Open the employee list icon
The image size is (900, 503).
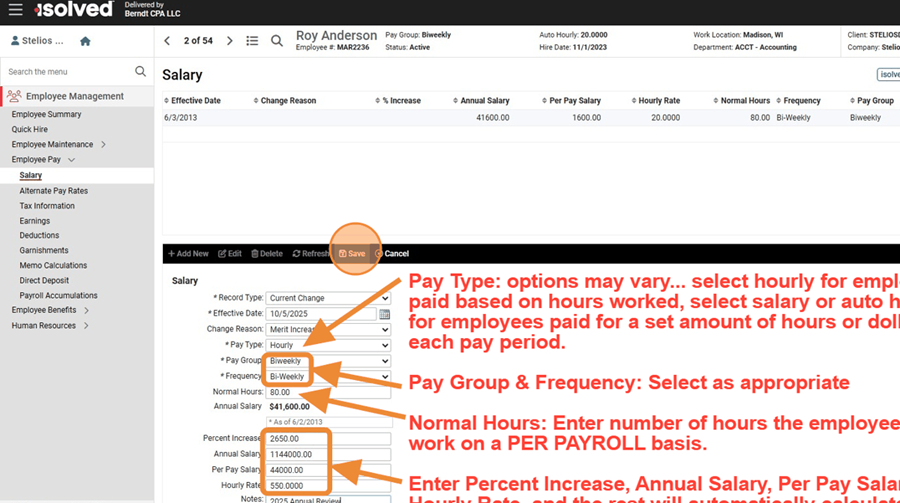point(252,41)
